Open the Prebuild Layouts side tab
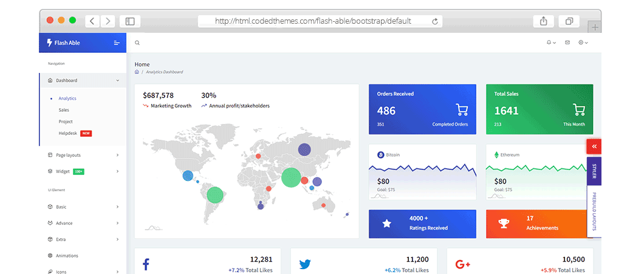The height and width of the screenshot is (274, 644). (594, 211)
